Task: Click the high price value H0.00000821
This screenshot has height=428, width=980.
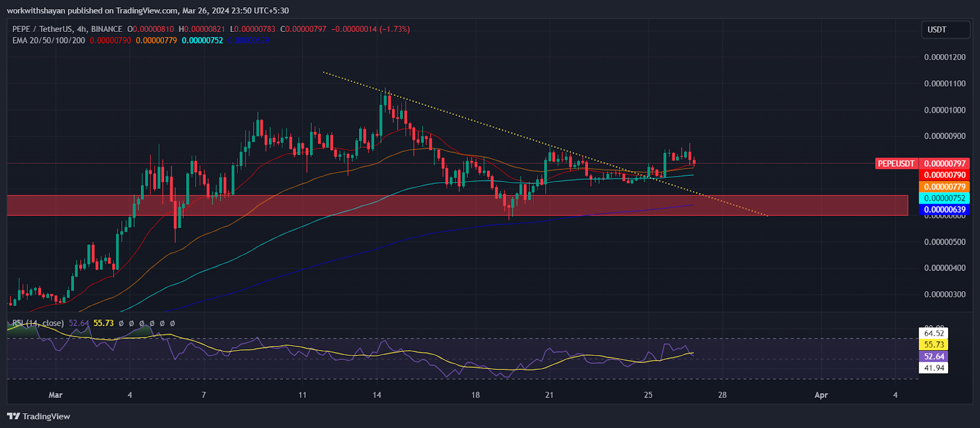Action: coord(203,29)
